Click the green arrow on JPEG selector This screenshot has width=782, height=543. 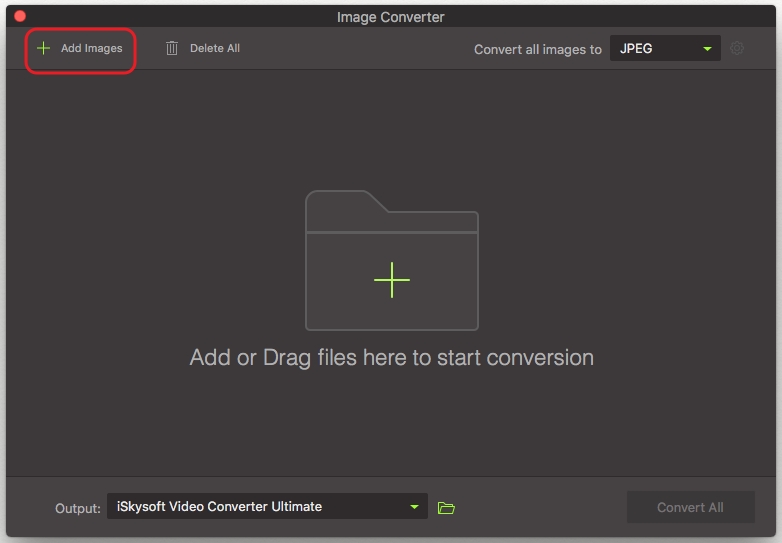tap(707, 49)
